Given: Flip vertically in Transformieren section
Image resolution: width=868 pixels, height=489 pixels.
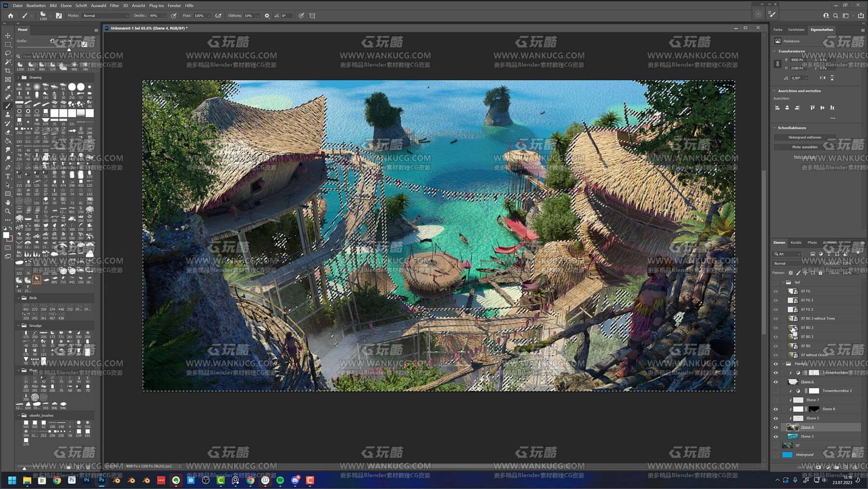Looking at the screenshot, I should 832,78.
